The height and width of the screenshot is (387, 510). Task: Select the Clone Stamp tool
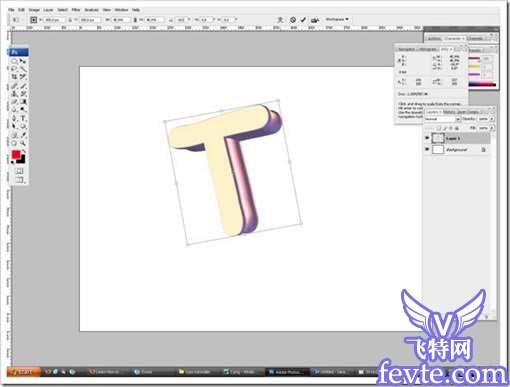point(14,94)
